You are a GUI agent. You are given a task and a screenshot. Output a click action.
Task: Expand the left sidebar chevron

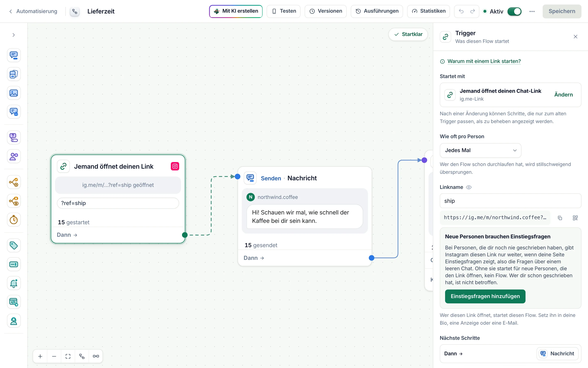pyautogui.click(x=14, y=35)
